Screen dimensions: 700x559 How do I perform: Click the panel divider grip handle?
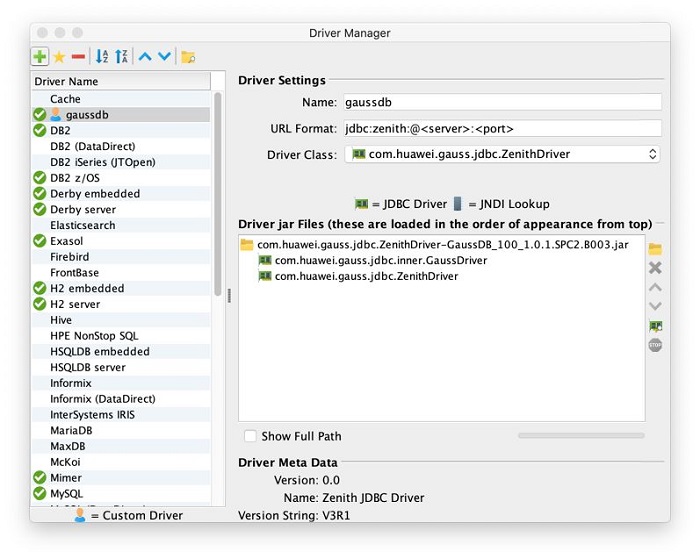(x=229, y=296)
